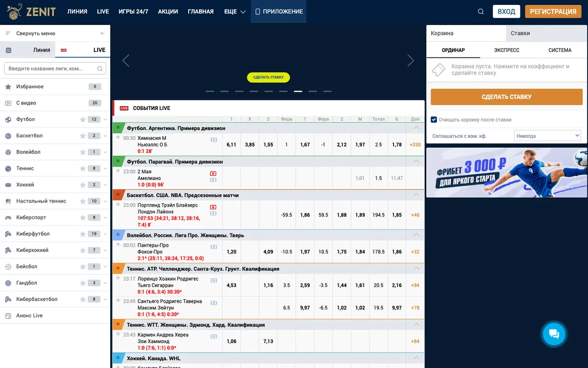The width and height of the screenshot is (588, 368).
Task: Expand the Настольный теннис sidebar chevron
Action: (105, 201)
